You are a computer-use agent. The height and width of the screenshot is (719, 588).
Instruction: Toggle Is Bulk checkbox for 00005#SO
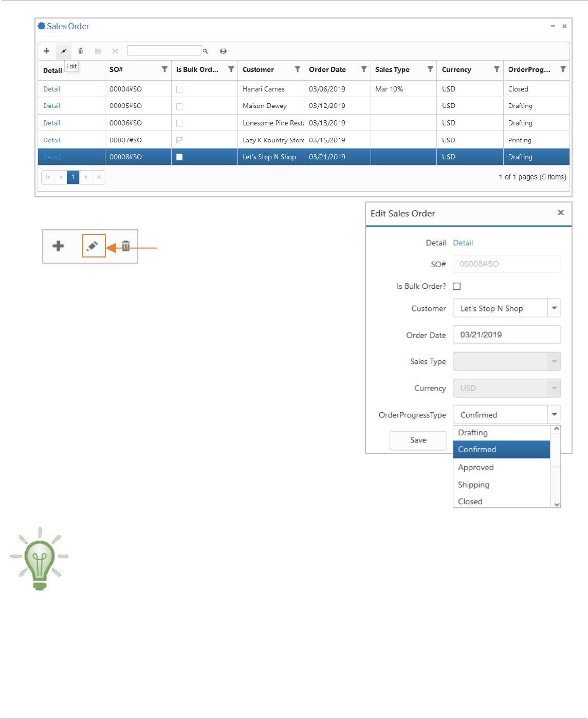(x=179, y=106)
